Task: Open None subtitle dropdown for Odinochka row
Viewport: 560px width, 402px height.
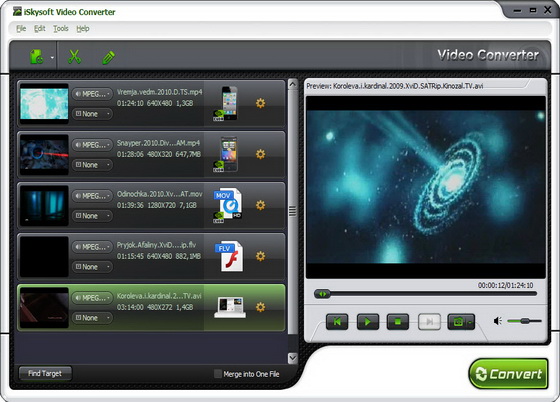Action: coord(92,216)
